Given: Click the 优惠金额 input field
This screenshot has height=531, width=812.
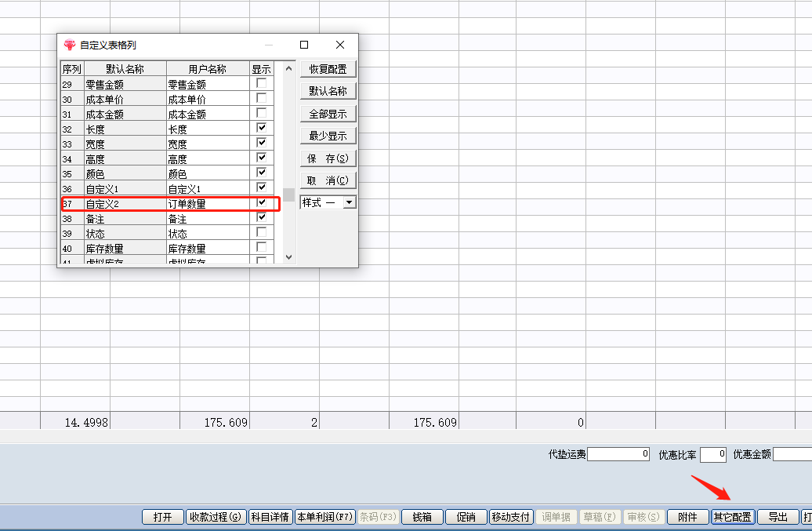Looking at the screenshot, I should pos(792,454).
